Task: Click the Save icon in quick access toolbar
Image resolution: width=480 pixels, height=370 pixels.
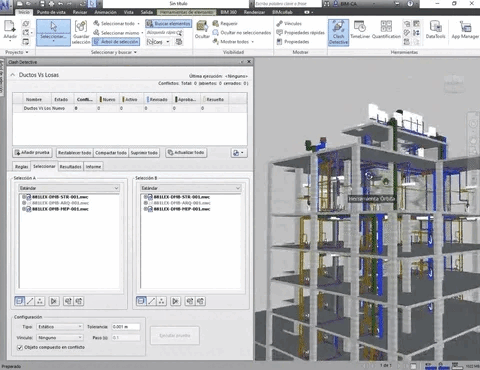Action: (42, 4)
